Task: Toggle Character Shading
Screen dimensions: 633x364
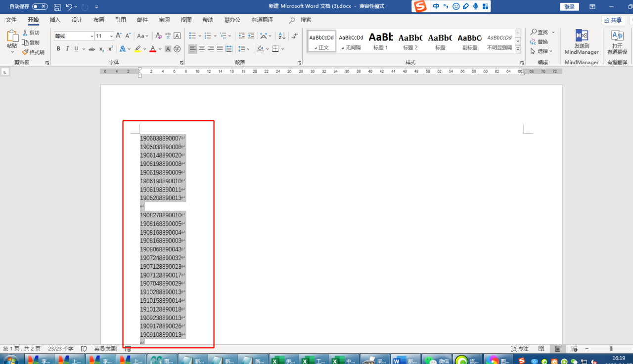Action: [168, 49]
